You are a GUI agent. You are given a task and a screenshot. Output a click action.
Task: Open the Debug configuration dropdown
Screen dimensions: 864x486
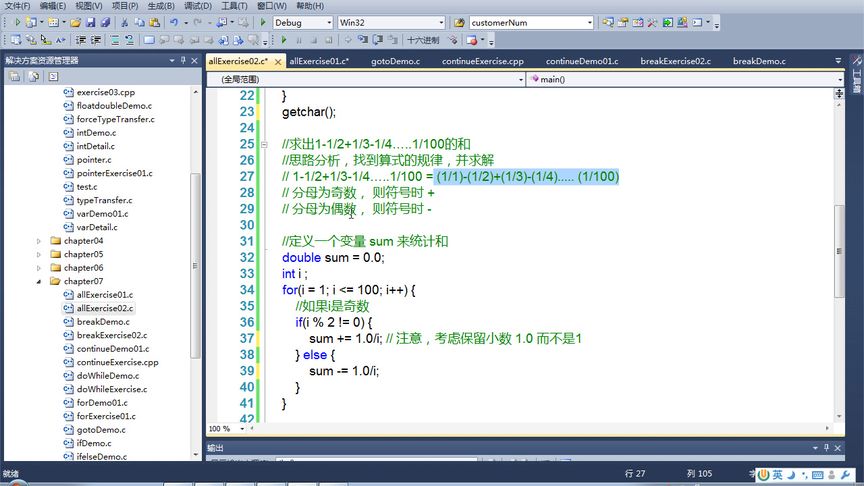click(330, 23)
